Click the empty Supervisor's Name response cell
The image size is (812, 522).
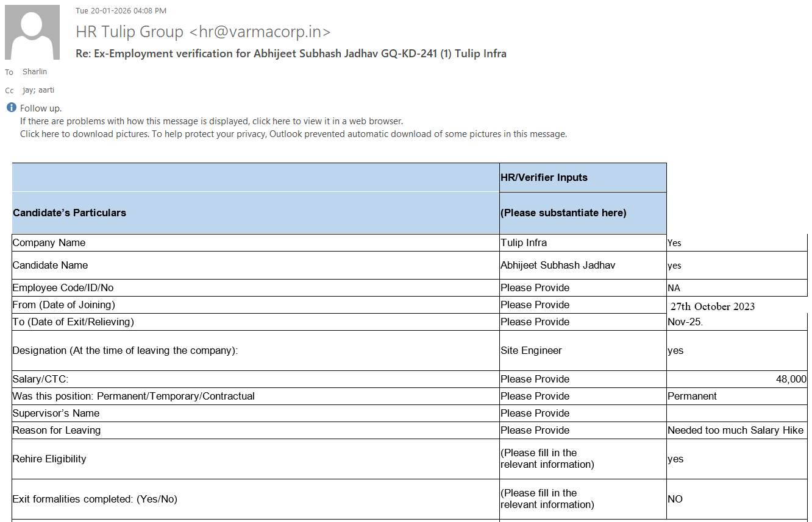pos(736,413)
